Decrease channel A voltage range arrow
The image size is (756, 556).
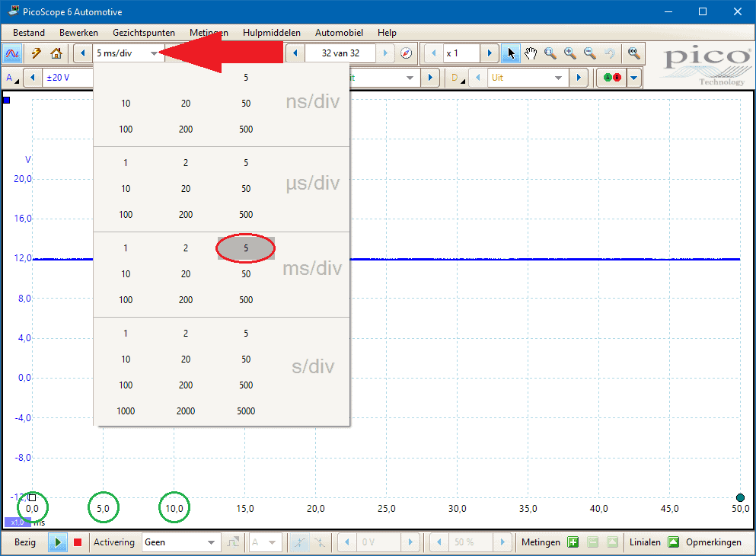click(33, 78)
